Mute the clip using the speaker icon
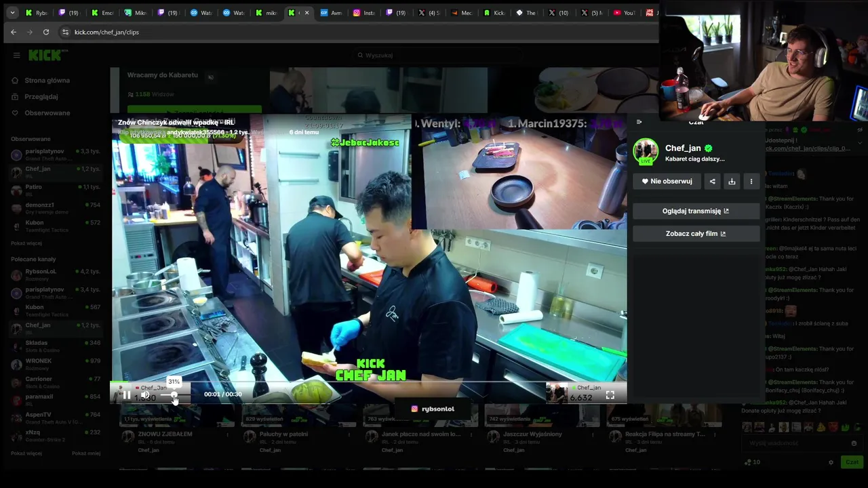 [x=145, y=394]
